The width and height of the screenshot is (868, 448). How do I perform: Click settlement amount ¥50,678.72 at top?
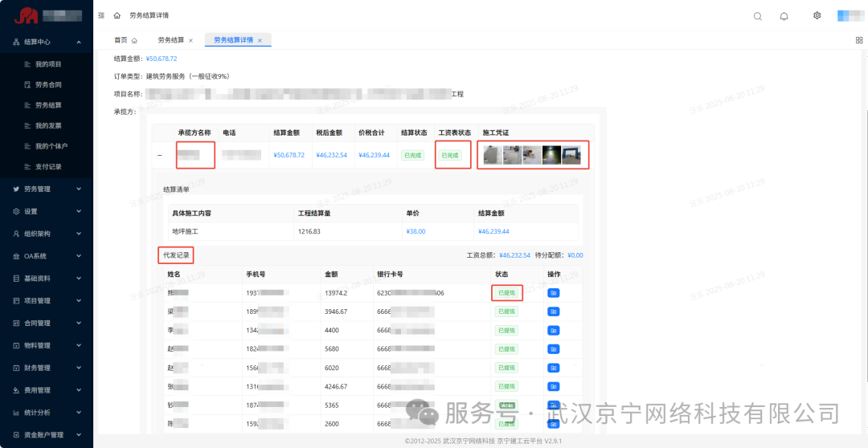point(162,58)
